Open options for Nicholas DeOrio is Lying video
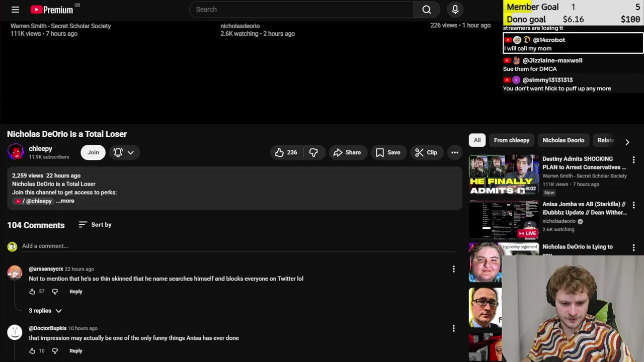The height and width of the screenshot is (362, 644). pyautogui.click(x=633, y=247)
